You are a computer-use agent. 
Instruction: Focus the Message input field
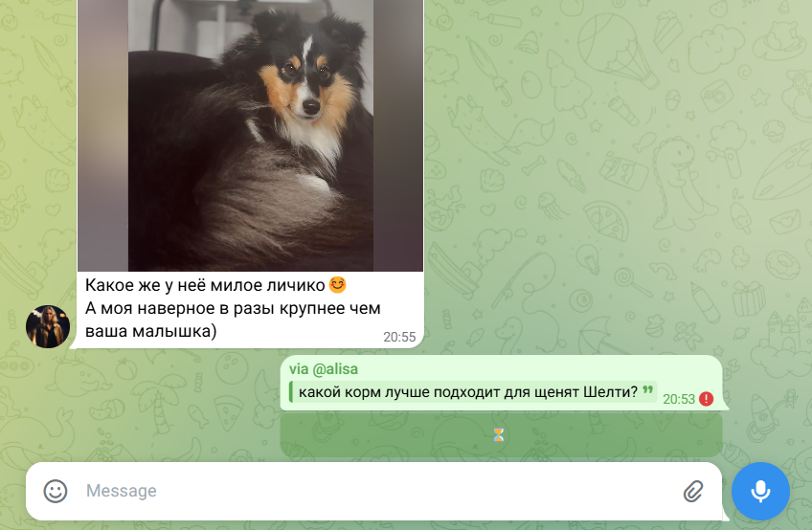(x=373, y=491)
